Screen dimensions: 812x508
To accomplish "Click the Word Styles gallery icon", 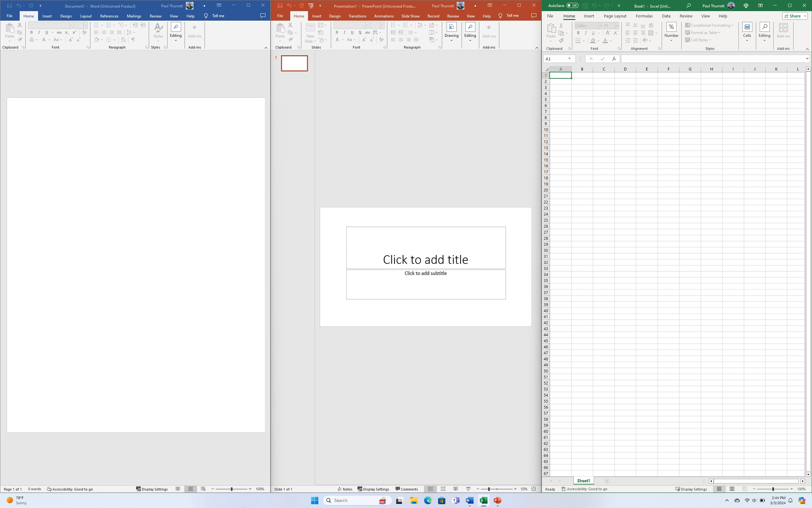I will [x=158, y=29].
